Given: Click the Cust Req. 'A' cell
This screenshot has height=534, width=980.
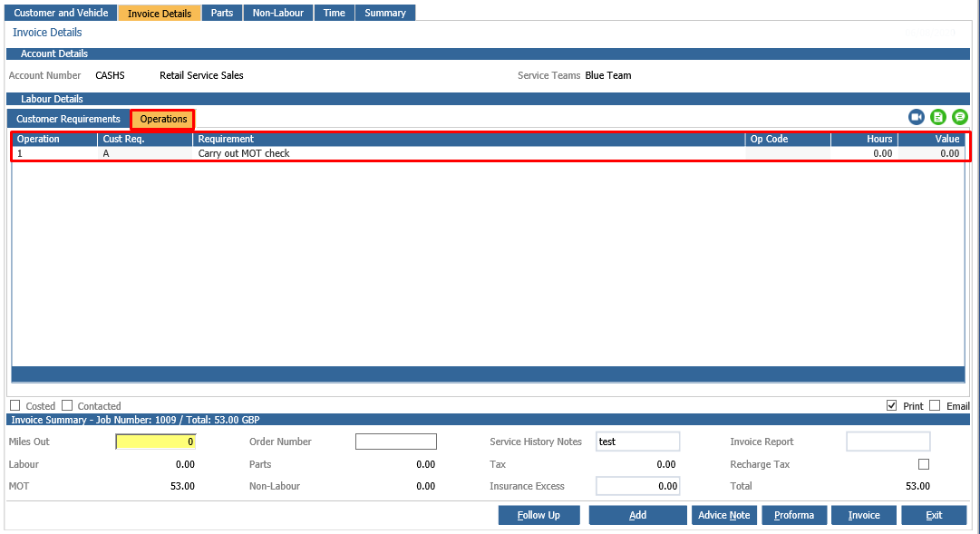Looking at the screenshot, I should click(x=145, y=153).
